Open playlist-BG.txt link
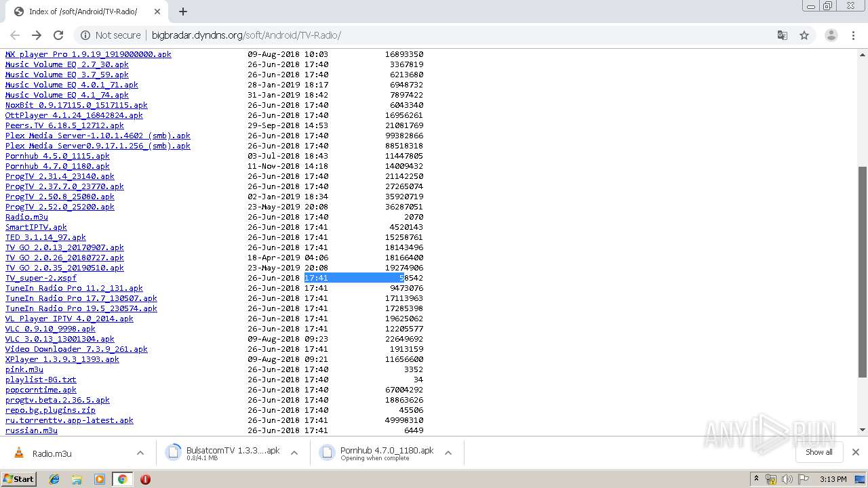The height and width of the screenshot is (488, 868). pos(41,380)
